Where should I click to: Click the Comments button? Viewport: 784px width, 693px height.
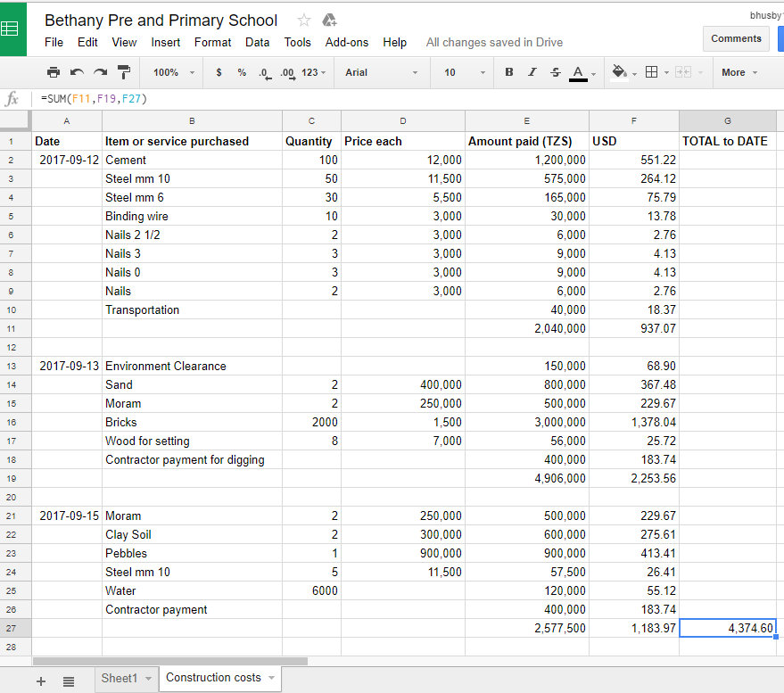tap(736, 38)
